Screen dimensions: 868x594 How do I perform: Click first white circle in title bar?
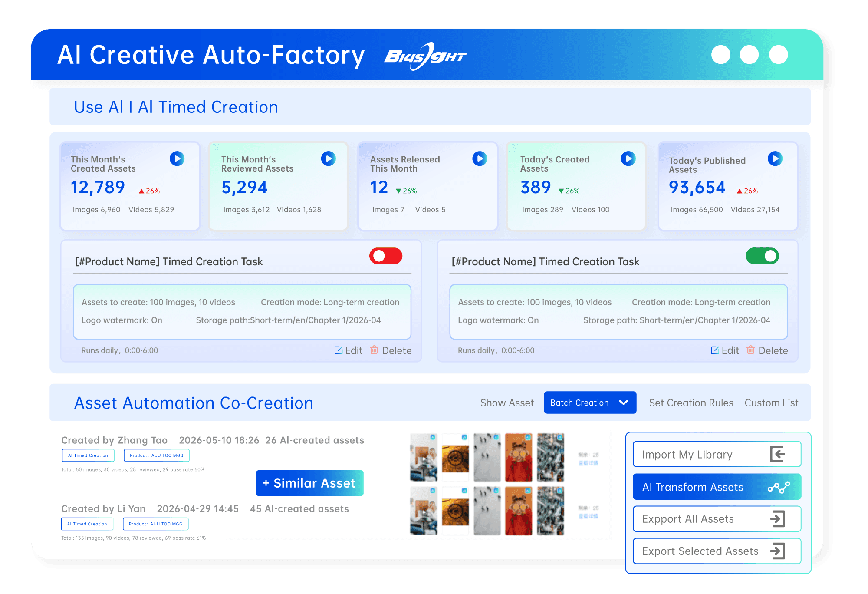pyautogui.click(x=720, y=54)
